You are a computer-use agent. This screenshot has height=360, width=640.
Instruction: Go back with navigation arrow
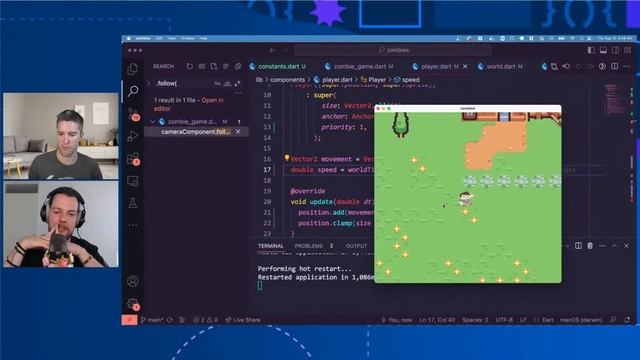point(272,50)
